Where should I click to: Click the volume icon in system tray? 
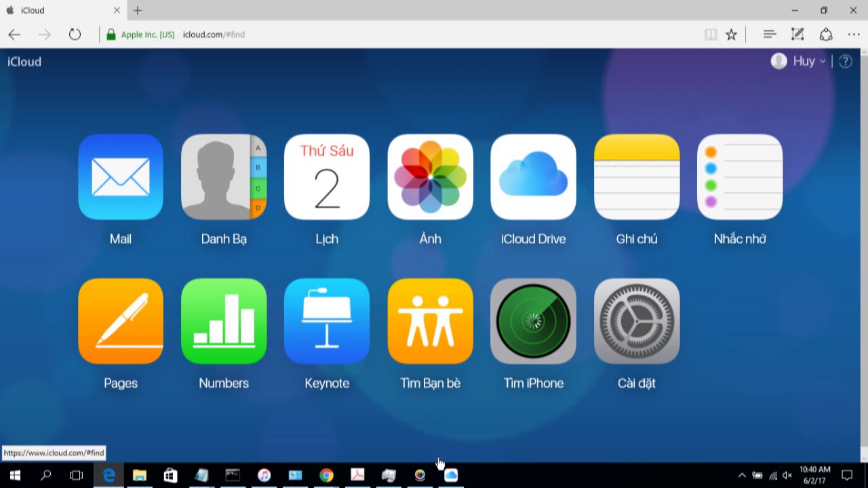[787, 475]
